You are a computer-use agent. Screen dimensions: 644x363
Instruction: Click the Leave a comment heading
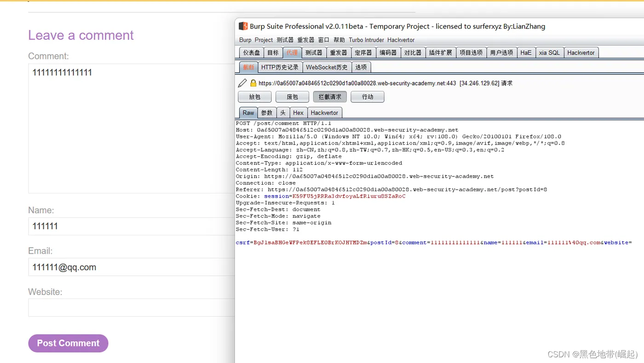point(81,35)
